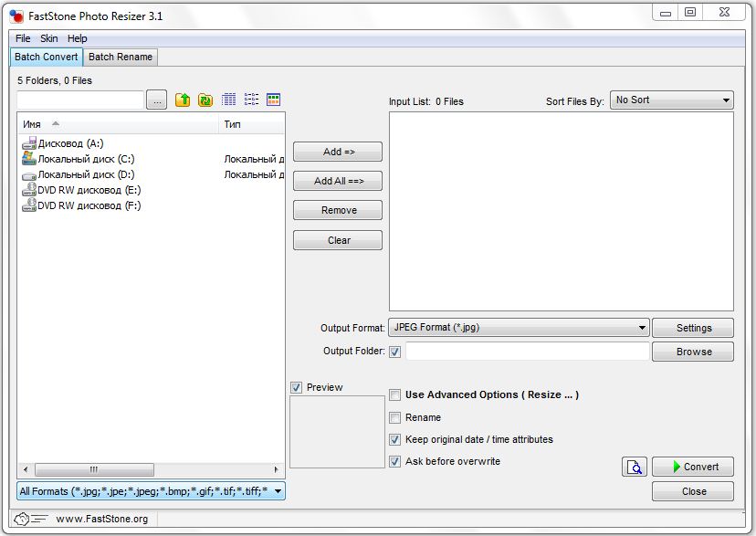Click the file list scroll left arrow

pos(26,469)
